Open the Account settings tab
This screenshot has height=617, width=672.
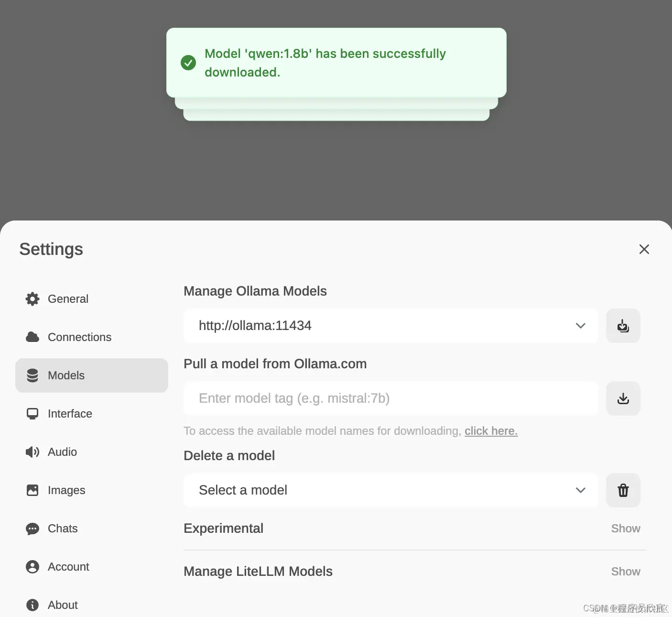point(91,567)
